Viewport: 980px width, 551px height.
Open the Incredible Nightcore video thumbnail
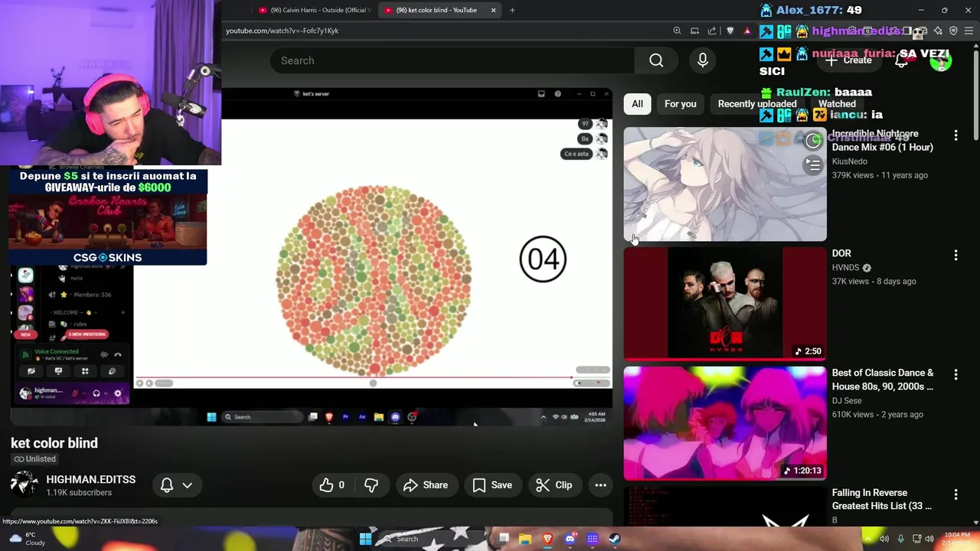coord(725,184)
